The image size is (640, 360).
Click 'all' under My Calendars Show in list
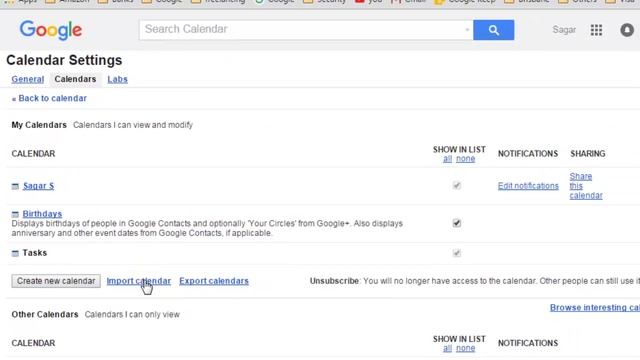[447, 159]
